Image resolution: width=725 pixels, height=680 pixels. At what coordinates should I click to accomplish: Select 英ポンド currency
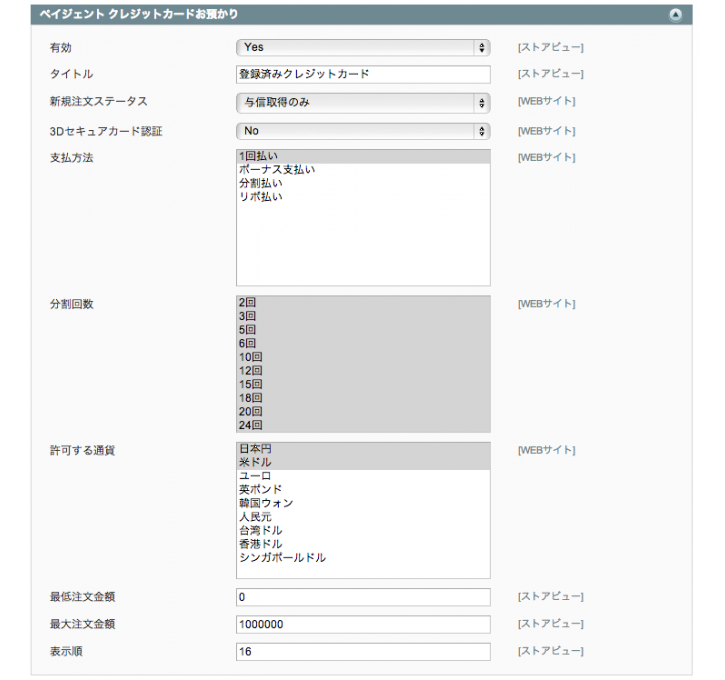pos(363,490)
